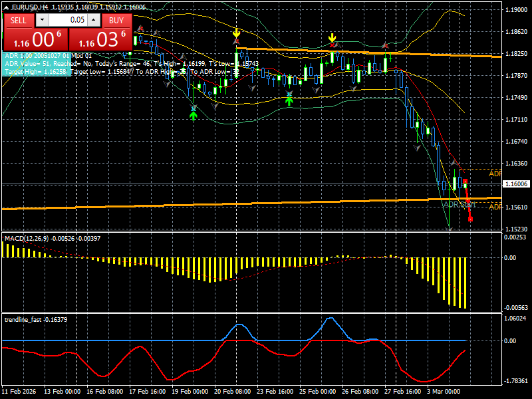Click the buy price tile showing 1.16 03 6
532x399 pixels.
pos(100,39)
